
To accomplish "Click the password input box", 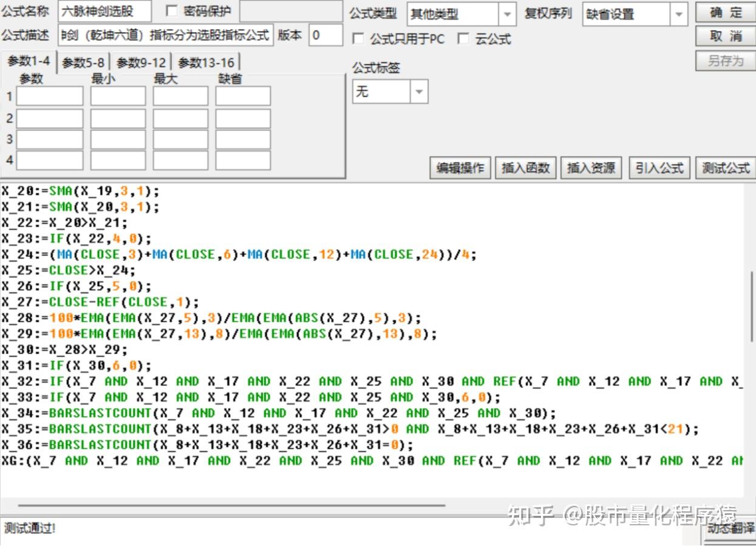I will (291, 12).
